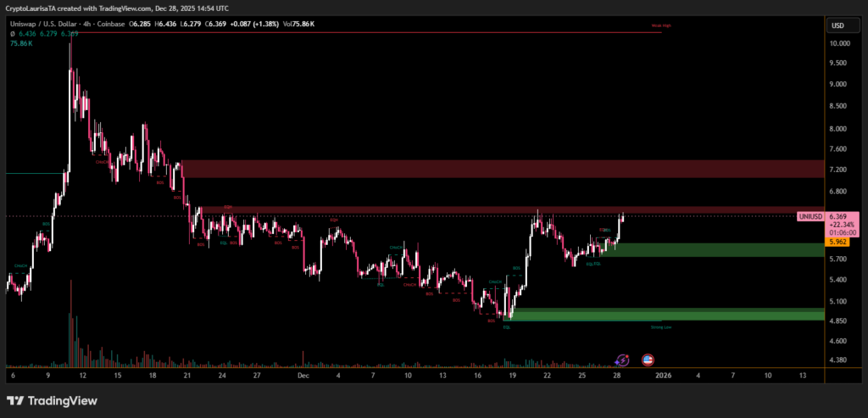The width and height of the screenshot is (868, 418).
Task: Click the Dec label on the time axis
Action: tap(303, 374)
